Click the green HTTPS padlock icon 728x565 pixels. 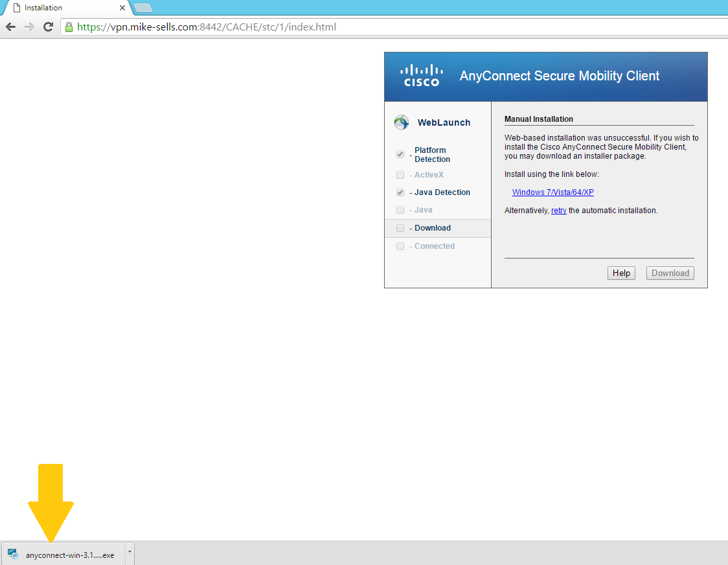coord(69,27)
